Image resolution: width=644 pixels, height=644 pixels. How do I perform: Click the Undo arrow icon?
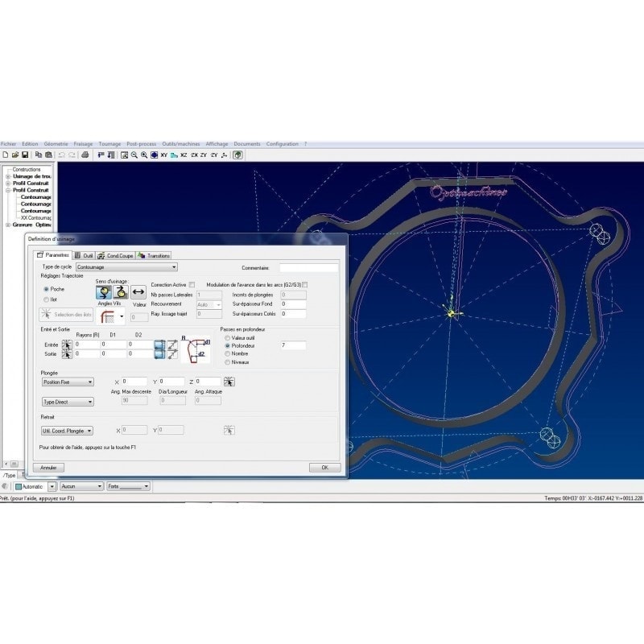[62, 155]
